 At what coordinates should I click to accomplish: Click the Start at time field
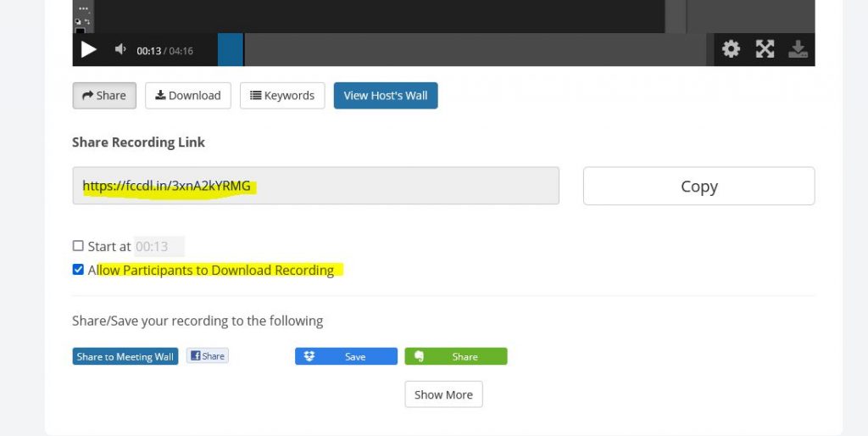coord(159,247)
